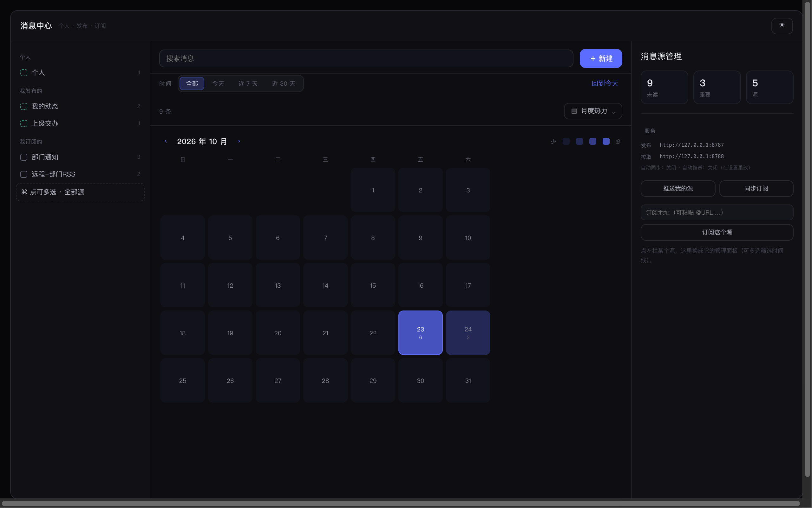Select the 我的动态 source row
The image size is (812, 508).
click(80, 106)
